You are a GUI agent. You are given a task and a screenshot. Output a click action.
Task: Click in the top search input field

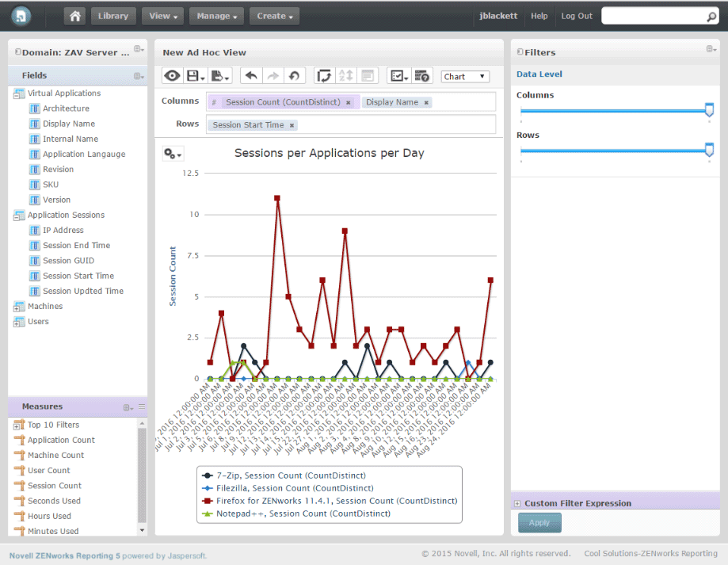coord(654,17)
